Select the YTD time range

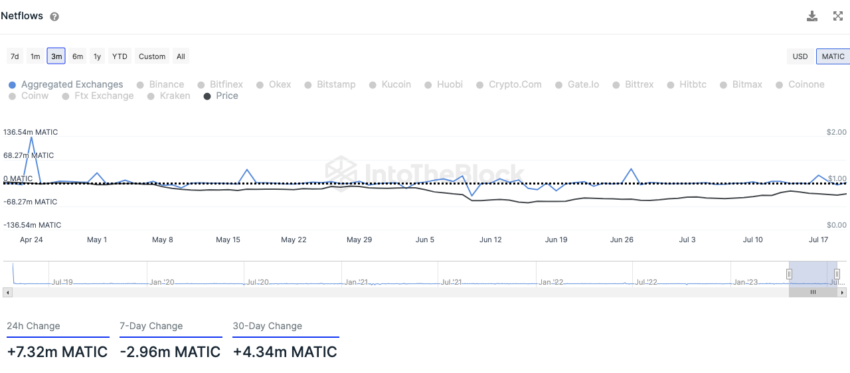(x=119, y=56)
